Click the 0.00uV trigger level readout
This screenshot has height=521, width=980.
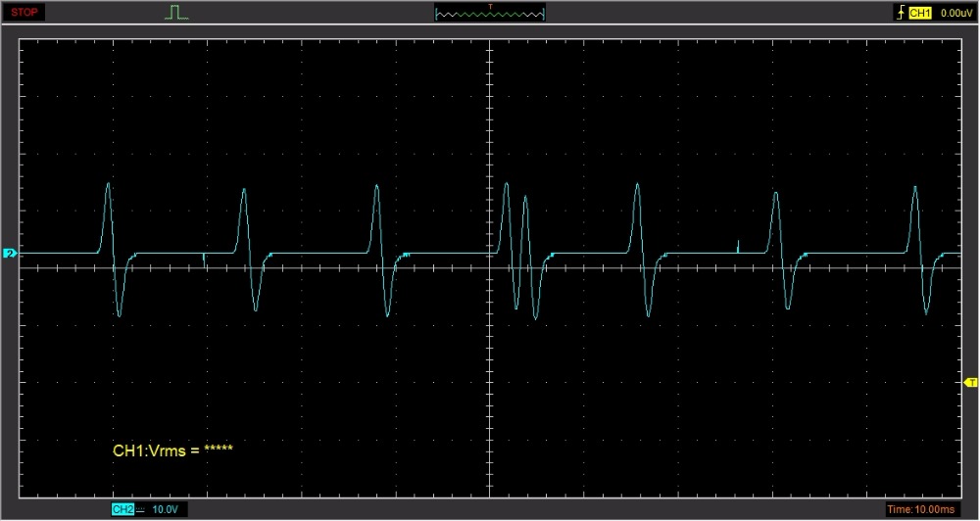click(955, 13)
